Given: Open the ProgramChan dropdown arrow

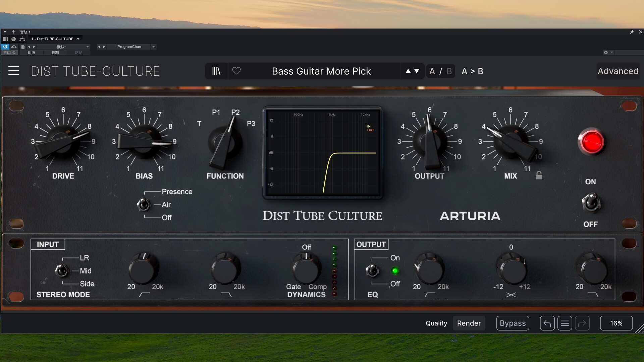Looking at the screenshot, I should click(154, 47).
